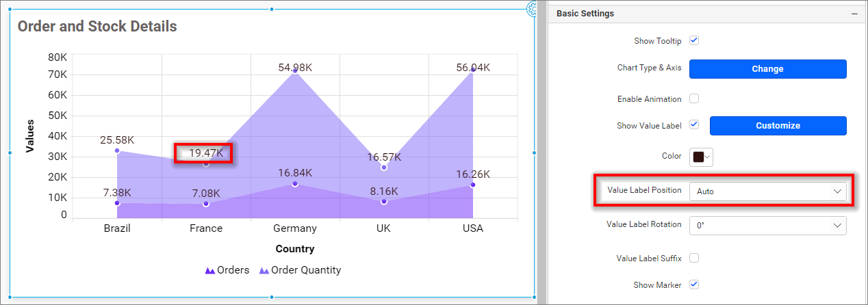Click the France 7.08K data point marker
Image resolution: width=868 pixels, height=305 pixels.
[x=206, y=204]
